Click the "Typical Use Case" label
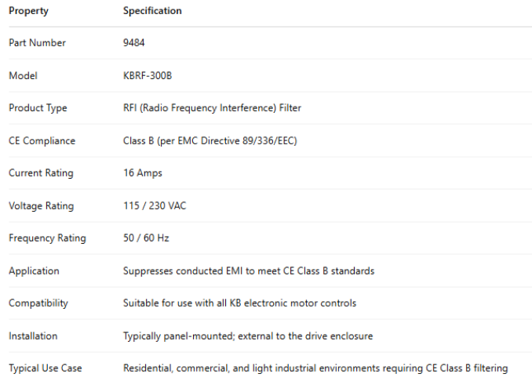The image size is (532, 392). point(45,368)
